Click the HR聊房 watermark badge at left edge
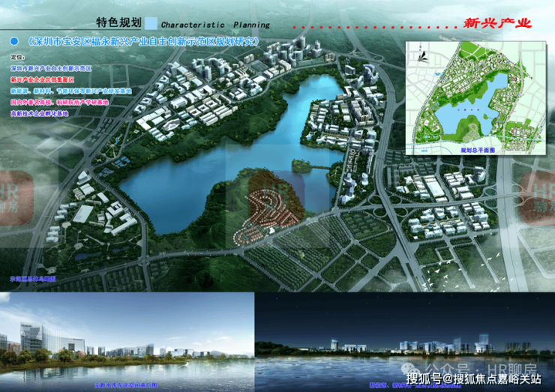555x392 pixels. coord(16,198)
